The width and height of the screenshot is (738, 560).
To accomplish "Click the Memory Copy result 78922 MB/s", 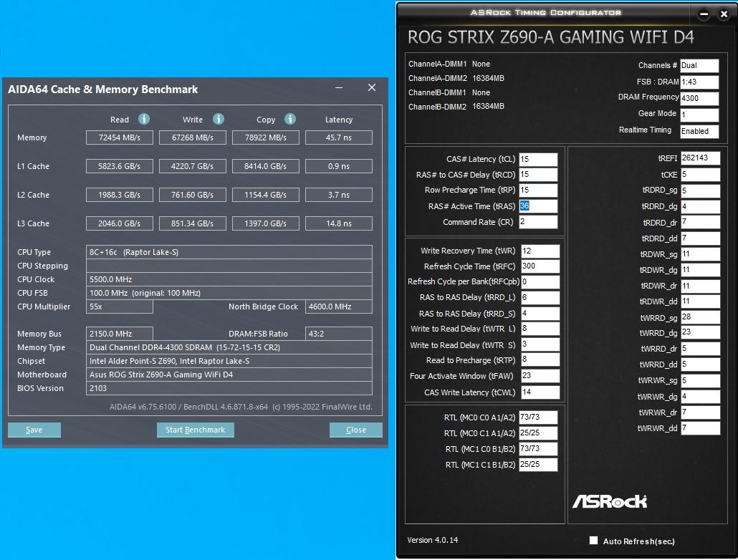I will [x=265, y=137].
